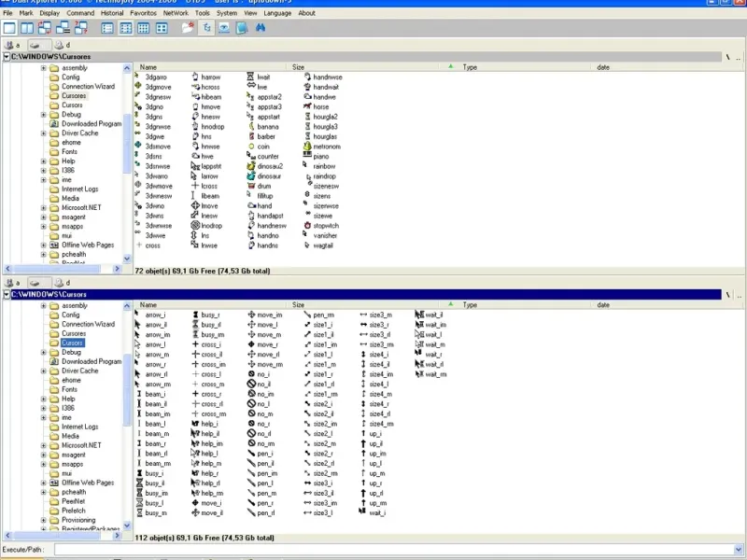The image size is (747, 560).
Task: Click the Execute/Path input field
Action: (x=393, y=550)
